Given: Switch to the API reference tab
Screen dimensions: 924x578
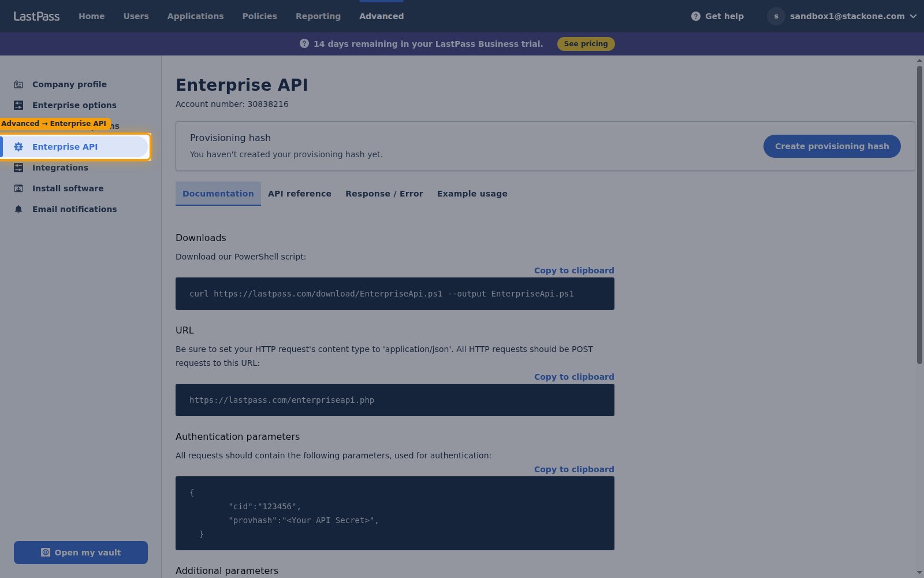Looking at the screenshot, I should pyautogui.click(x=300, y=194).
